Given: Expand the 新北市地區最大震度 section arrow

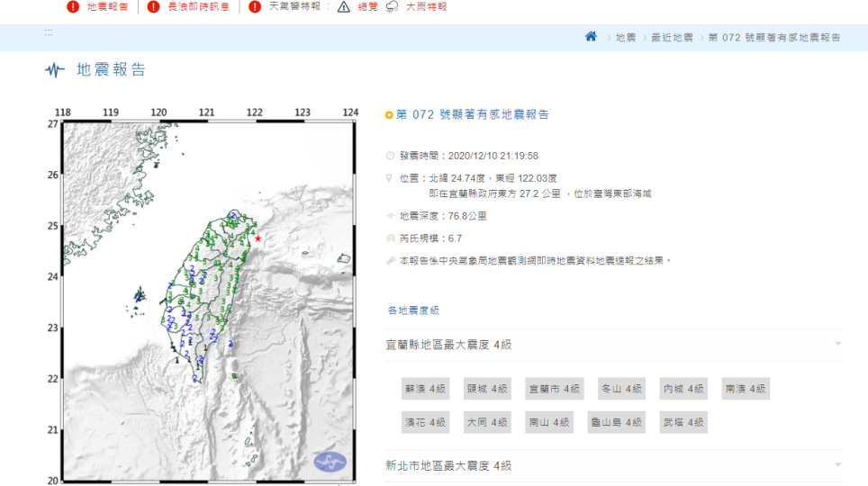Looking at the screenshot, I should pyautogui.click(x=837, y=465).
